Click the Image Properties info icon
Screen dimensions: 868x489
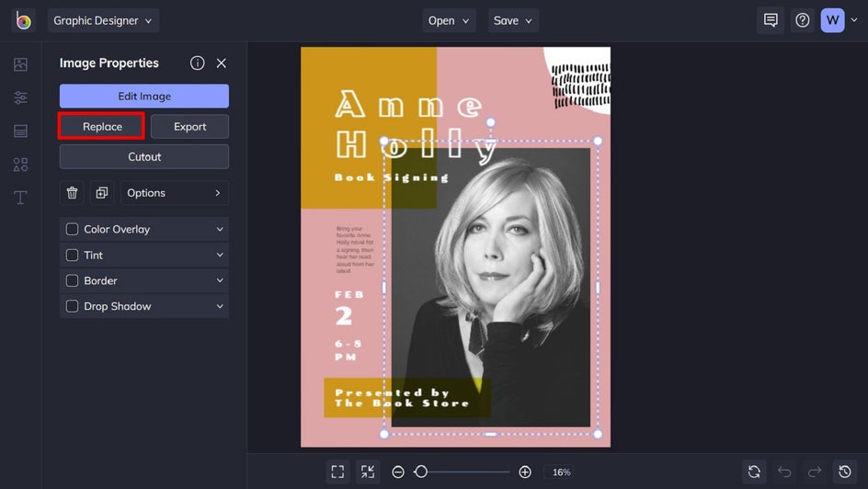197,63
